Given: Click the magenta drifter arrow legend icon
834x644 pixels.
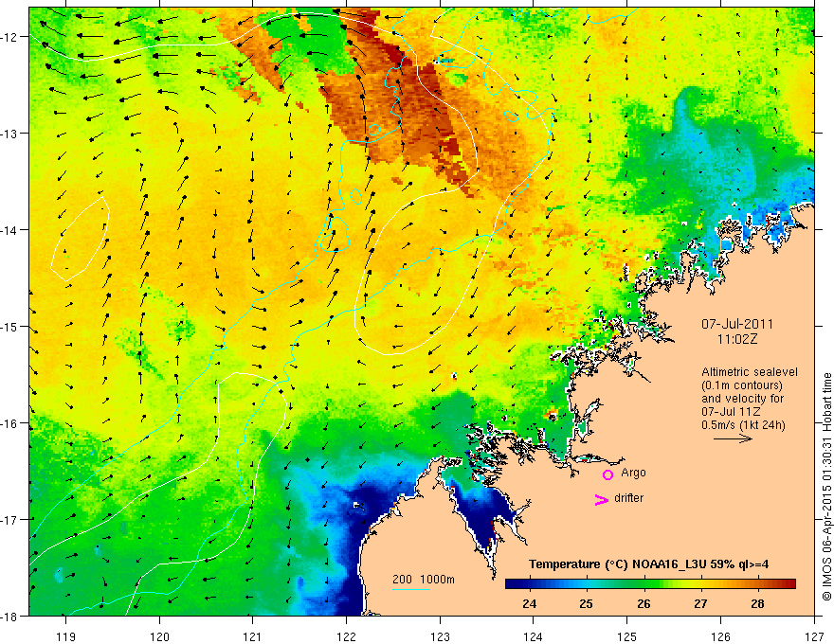Looking at the screenshot, I should (601, 499).
